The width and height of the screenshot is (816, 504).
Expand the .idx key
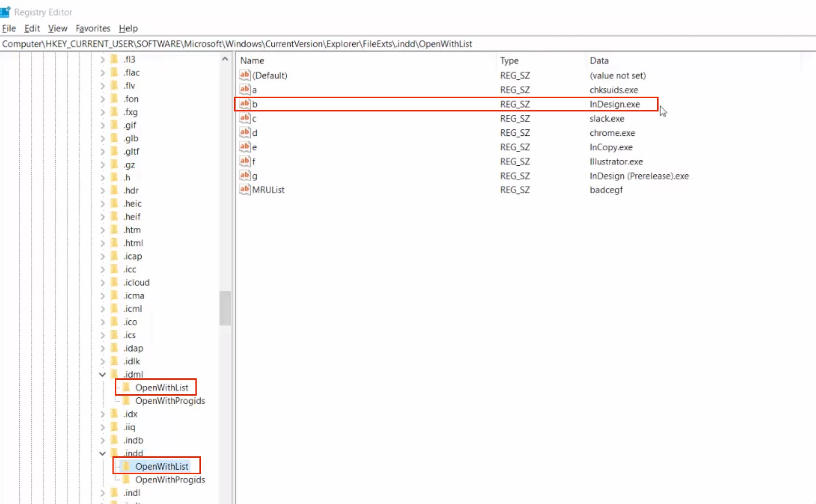[x=102, y=414]
